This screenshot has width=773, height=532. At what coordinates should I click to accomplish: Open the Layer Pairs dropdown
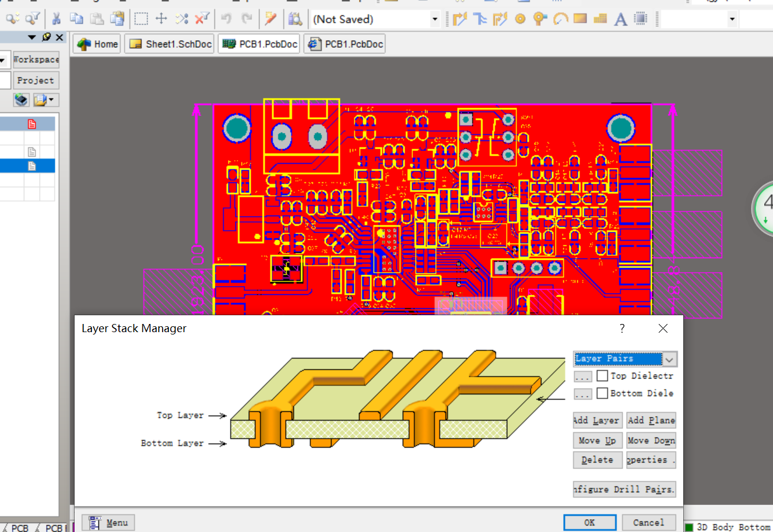pos(669,359)
